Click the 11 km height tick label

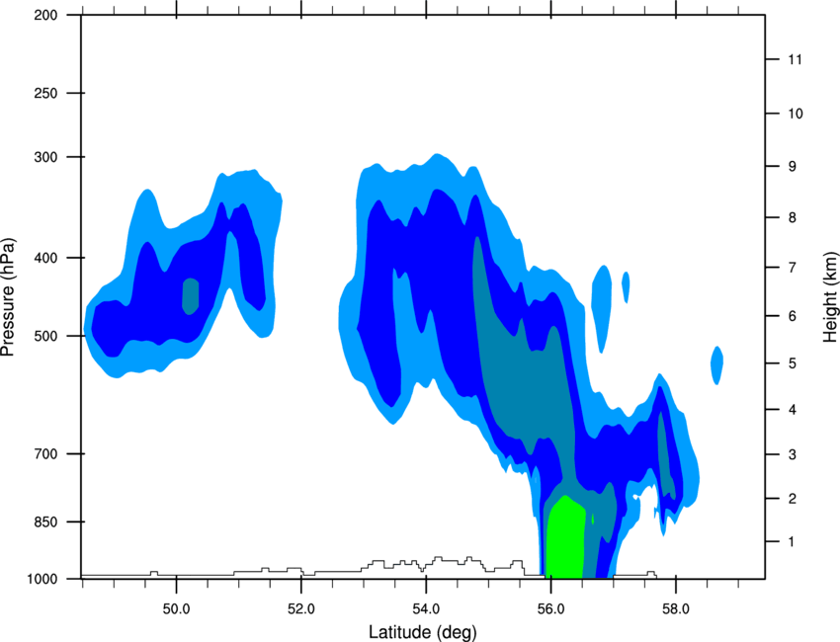click(795, 59)
